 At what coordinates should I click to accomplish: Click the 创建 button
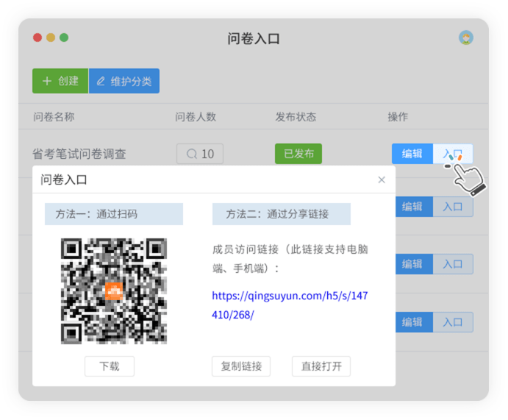coord(60,81)
